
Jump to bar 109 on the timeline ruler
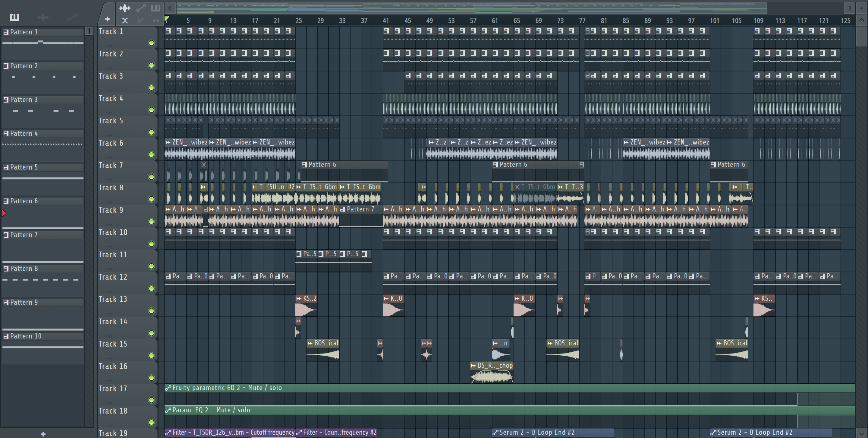pyautogui.click(x=758, y=21)
